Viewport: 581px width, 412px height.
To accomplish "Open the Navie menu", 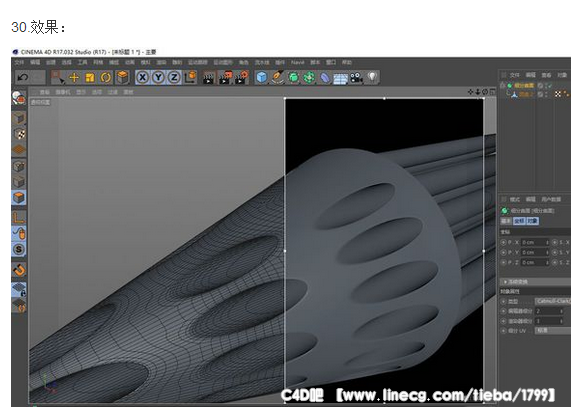I will tap(298, 62).
